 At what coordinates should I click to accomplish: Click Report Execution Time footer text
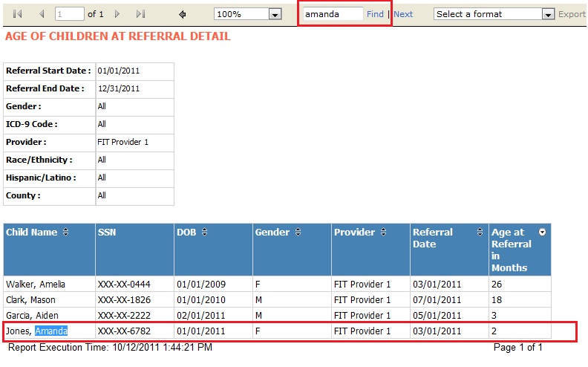coord(110,347)
